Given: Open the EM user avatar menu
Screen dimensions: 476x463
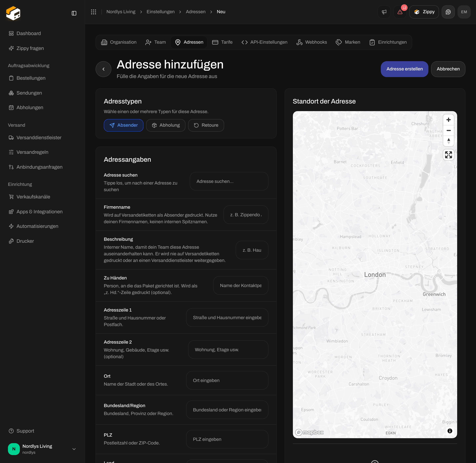Looking at the screenshot, I should coord(464,12).
